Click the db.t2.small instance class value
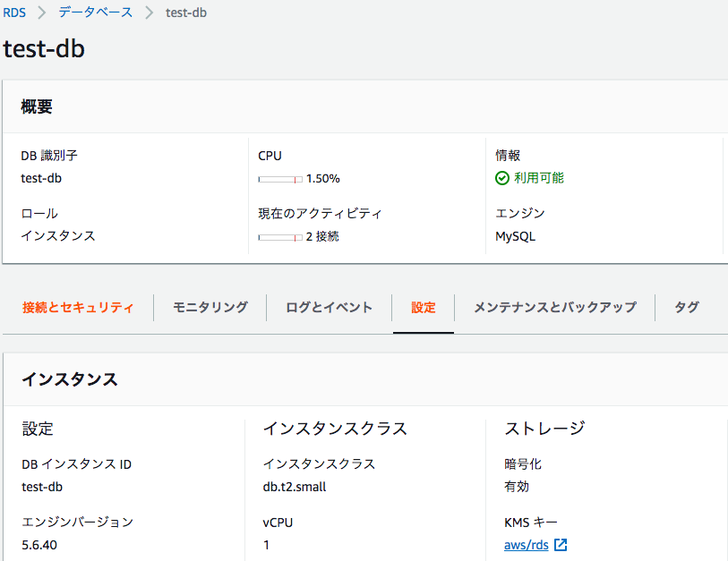 tap(295, 487)
